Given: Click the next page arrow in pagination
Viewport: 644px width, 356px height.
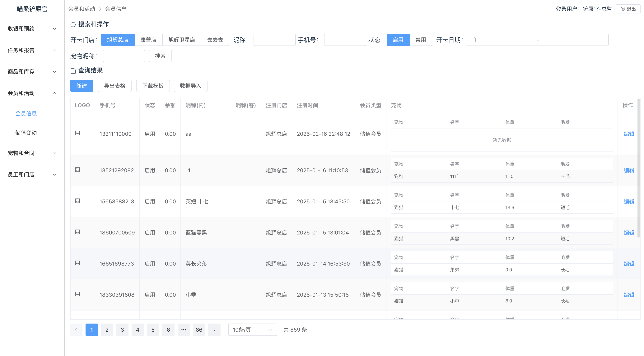Looking at the screenshot, I should pyautogui.click(x=214, y=330).
